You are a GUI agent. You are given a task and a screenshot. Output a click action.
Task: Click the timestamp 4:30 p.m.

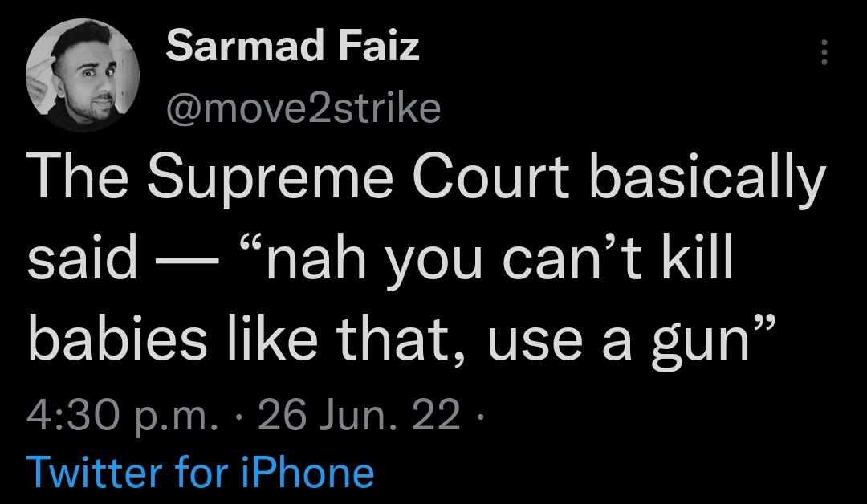click(x=120, y=416)
